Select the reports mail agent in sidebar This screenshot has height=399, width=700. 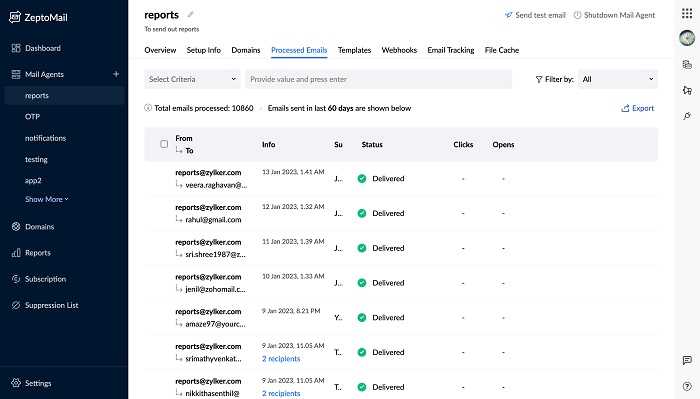[x=65, y=96]
